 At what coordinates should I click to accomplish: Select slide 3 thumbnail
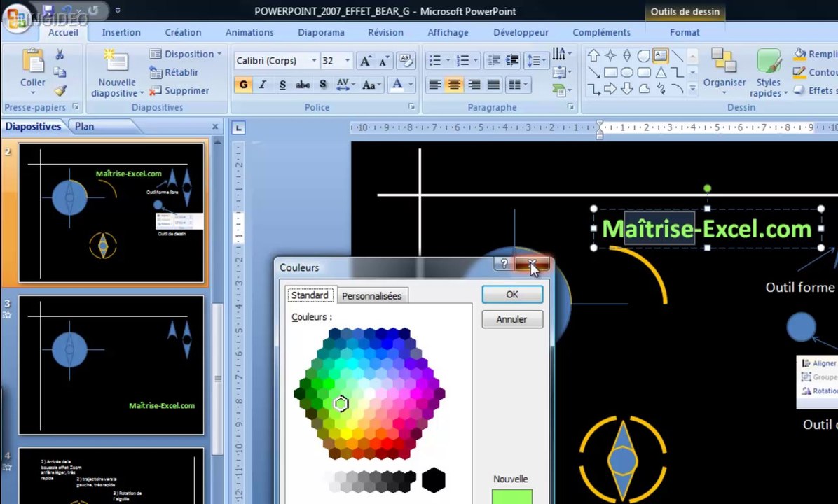coord(111,365)
